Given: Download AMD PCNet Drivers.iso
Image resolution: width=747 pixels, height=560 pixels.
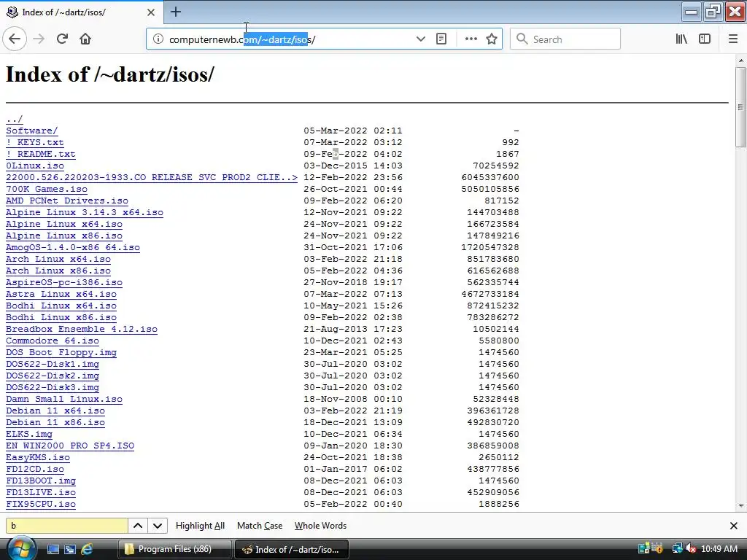Looking at the screenshot, I should click(66, 201).
